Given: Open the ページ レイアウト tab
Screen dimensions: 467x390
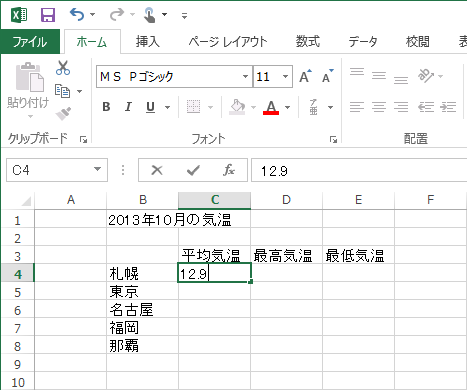Looking at the screenshot, I should (x=228, y=42).
